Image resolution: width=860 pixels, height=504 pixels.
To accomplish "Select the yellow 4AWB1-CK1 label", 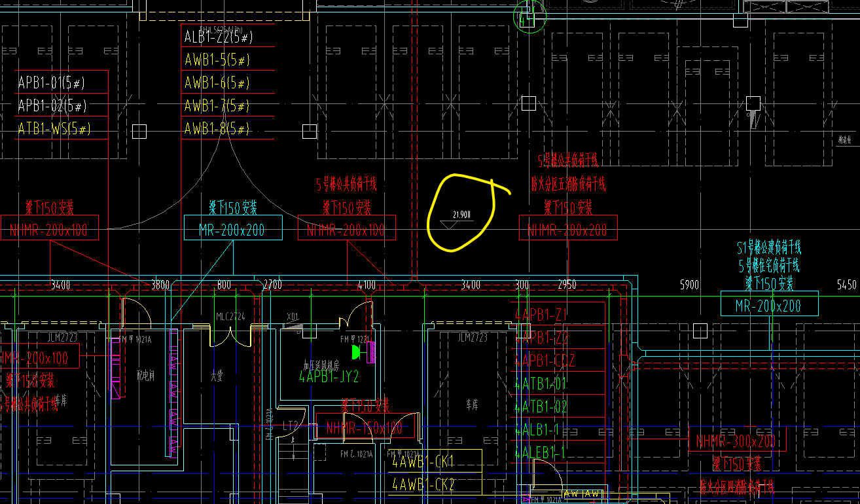I will 423,461.
